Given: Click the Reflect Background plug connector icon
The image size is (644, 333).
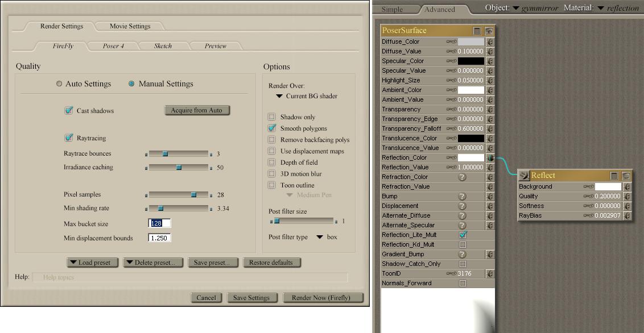Looking at the screenshot, I should 627,186.
